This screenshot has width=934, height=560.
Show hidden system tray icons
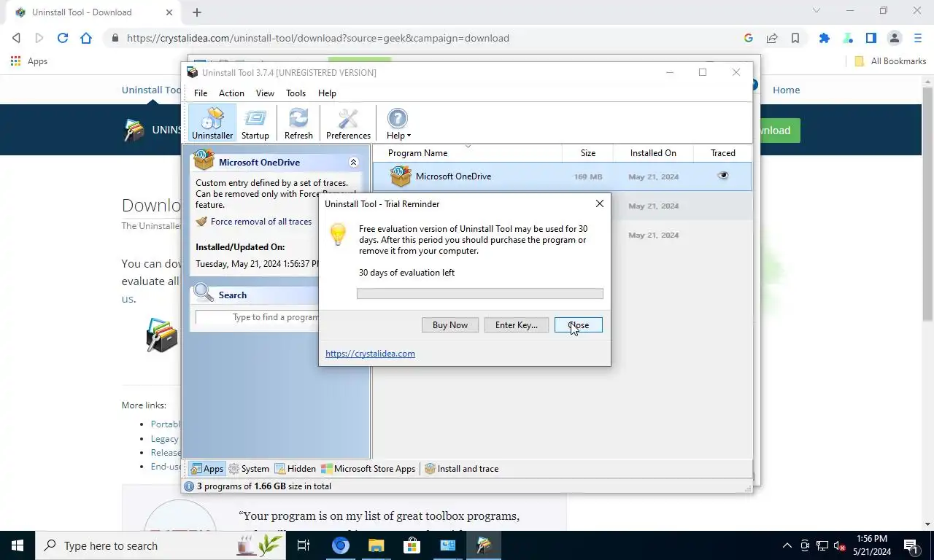click(787, 545)
